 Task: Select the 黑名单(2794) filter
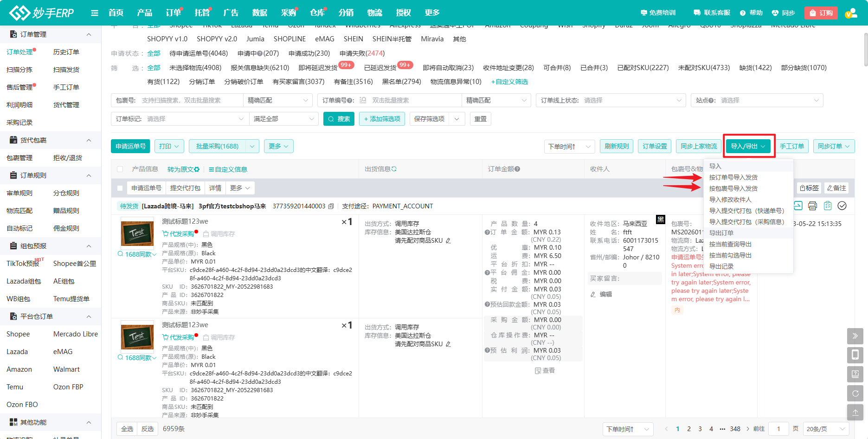(x=401, y=82)
